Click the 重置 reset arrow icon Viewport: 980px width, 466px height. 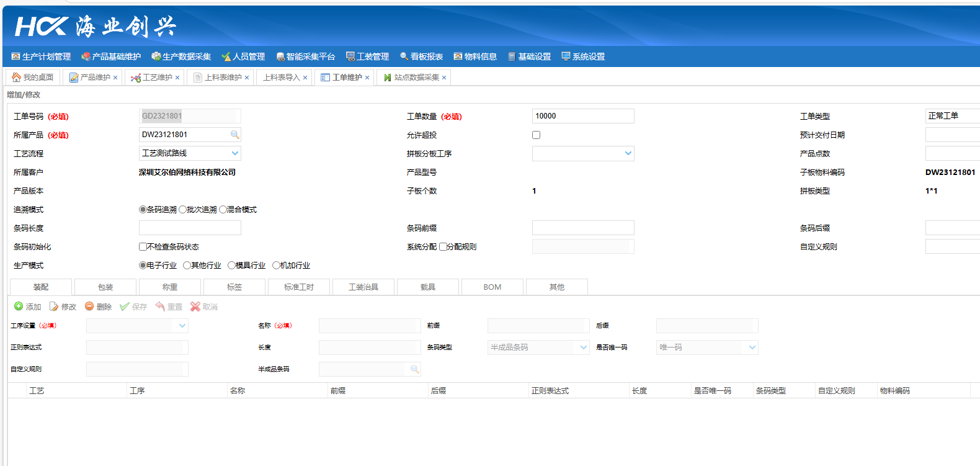point(160,307)
